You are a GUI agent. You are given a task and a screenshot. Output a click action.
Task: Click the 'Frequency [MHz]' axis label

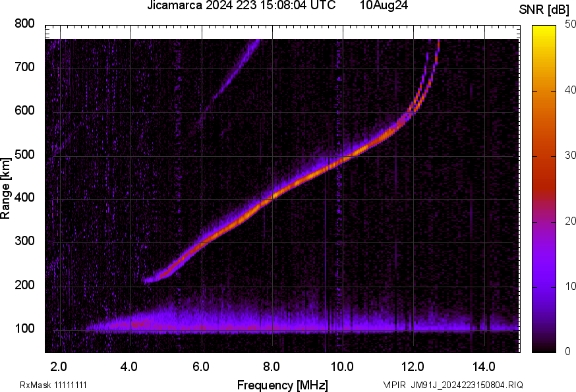coord(283,385)
